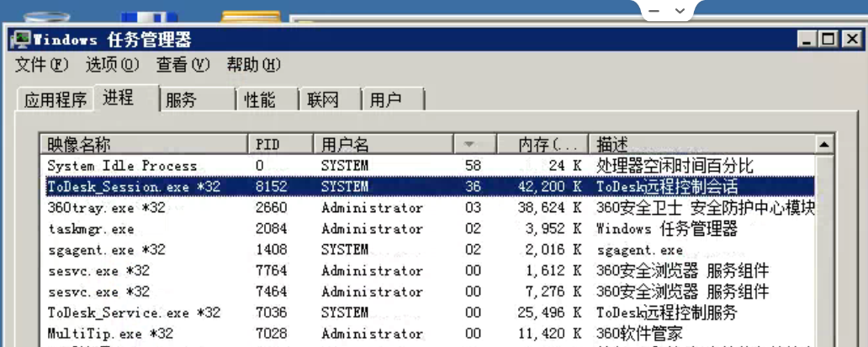Image resolution: width=868 pixels, height=347 pixels.
Task: Click description 360安全卫士 安全防护中心模块
Action: tap(705, 208)
